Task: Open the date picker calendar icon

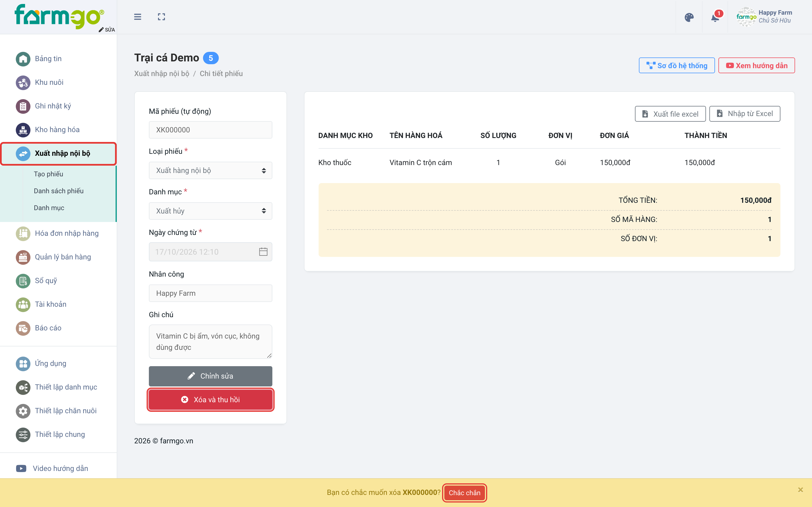Action: click(263, 252)
